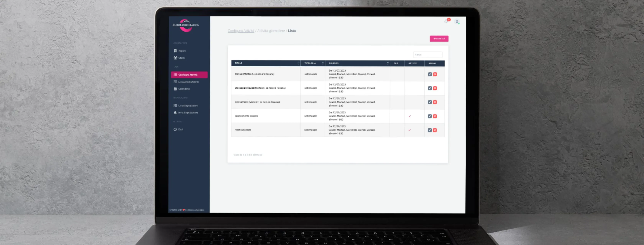Click inside the Cerca search field

coord(427,55)
